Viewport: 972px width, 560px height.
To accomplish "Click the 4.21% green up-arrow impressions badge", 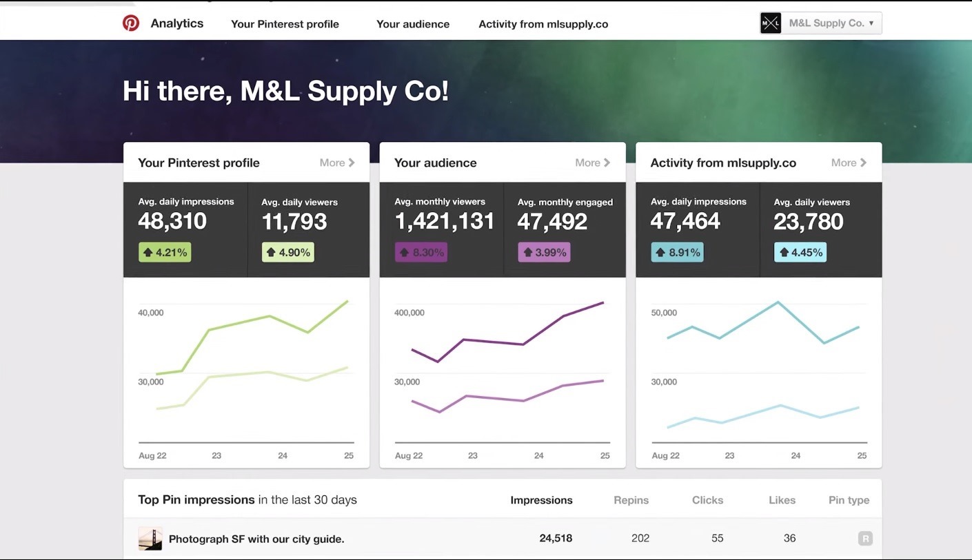I will tap(165, 253).
